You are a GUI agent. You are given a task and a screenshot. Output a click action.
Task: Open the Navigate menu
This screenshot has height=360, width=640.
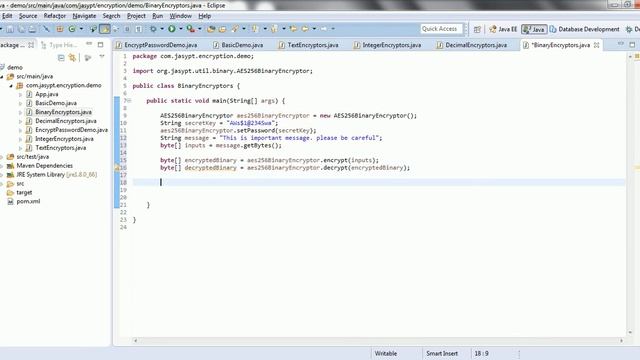coord(84,16)
